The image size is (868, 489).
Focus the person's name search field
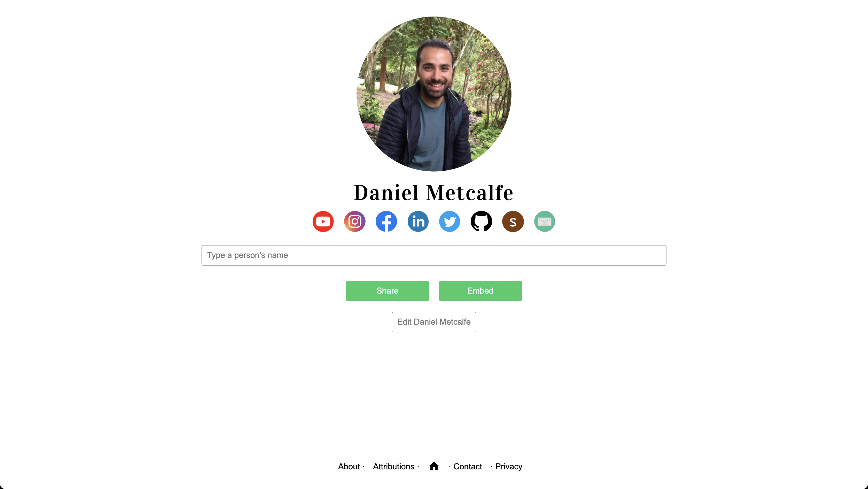point(434,255)
